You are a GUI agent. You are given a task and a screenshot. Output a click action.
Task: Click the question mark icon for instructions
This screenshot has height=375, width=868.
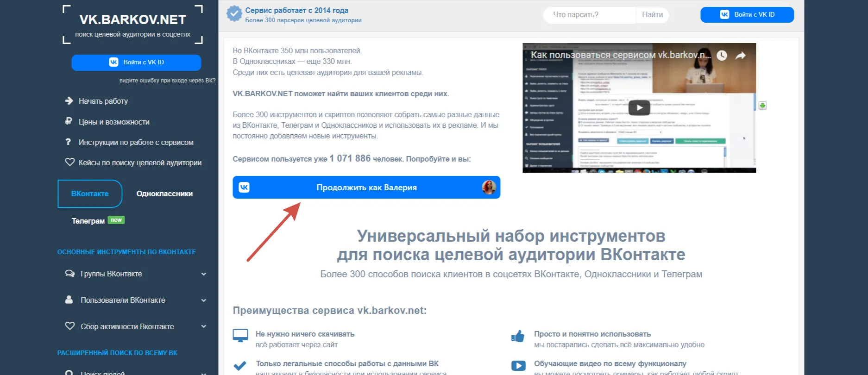69,142
